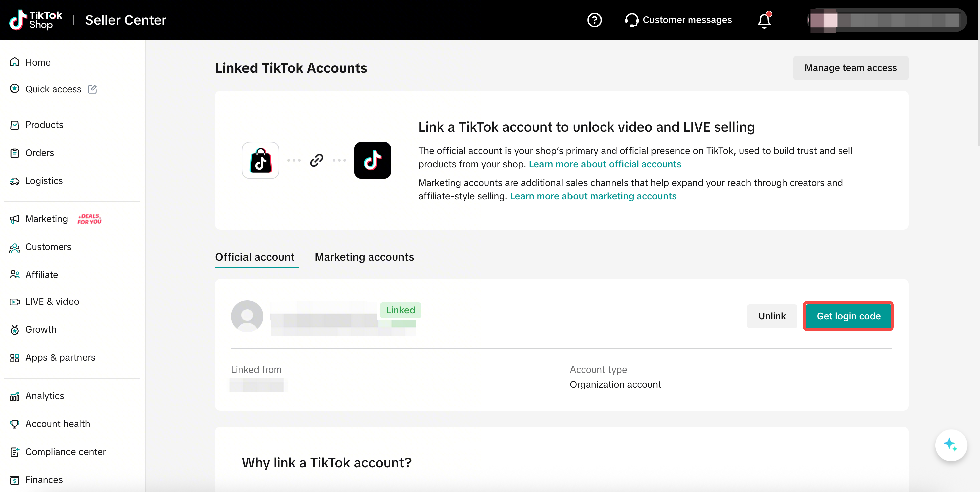Viewport: 980px width, 492px height.
Task: Click the Quick access label
Action: coord(53,89)
